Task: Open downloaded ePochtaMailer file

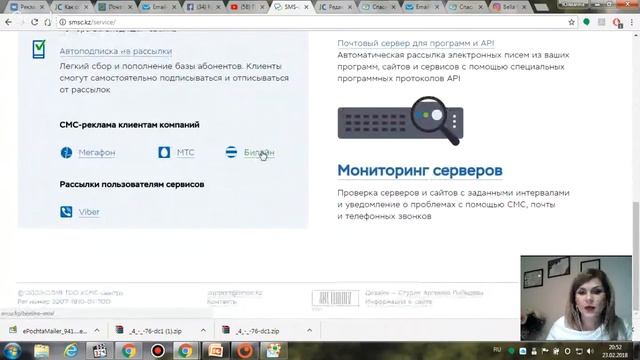Action: [x=49, y=331]
